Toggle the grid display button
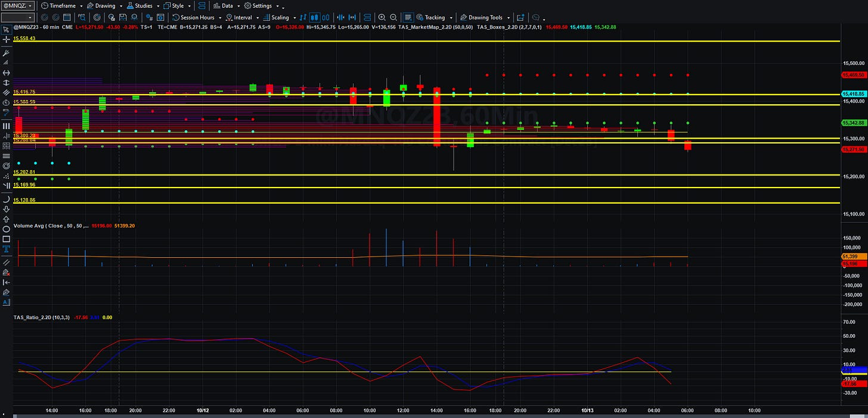The height and width of the screenshot is (418, 868). (408, 17)
